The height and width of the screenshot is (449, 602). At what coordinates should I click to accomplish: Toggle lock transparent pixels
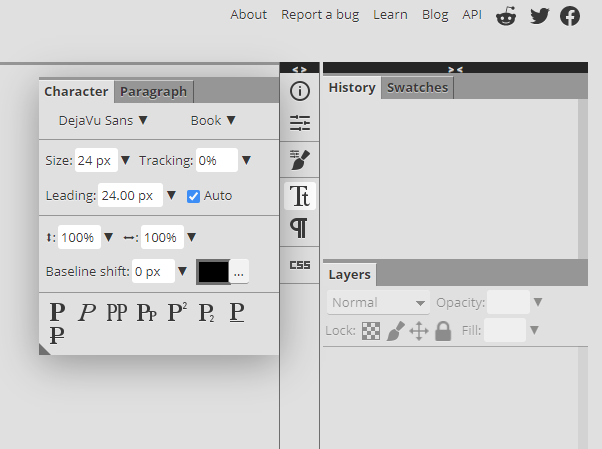pyautogui.click(x=371, y=330)
